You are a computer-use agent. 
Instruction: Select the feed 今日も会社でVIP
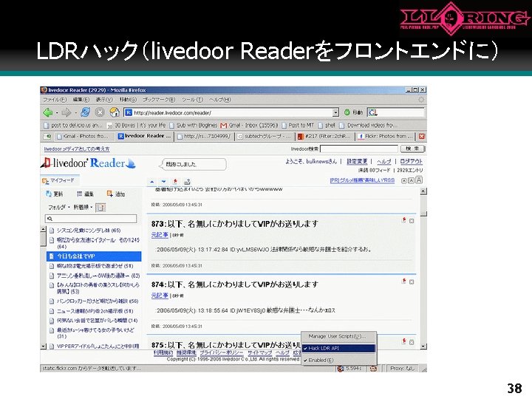(x=94, y=256)
